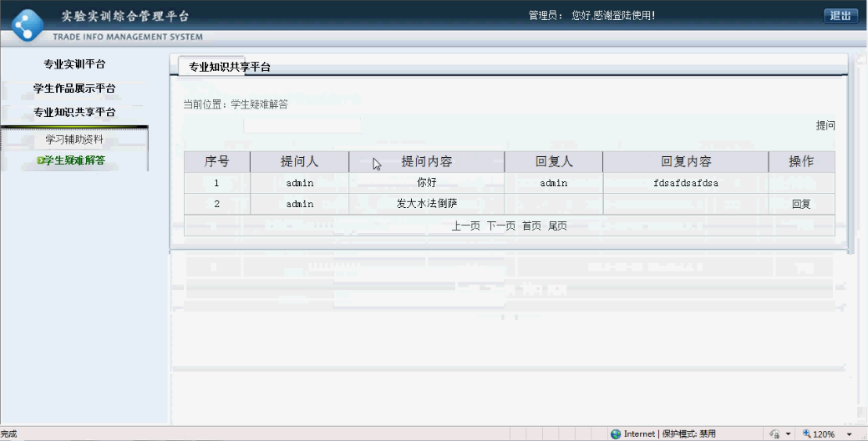Click row 2 questioner admin cell
868x441 pixels.
click(x=299, y=204)
